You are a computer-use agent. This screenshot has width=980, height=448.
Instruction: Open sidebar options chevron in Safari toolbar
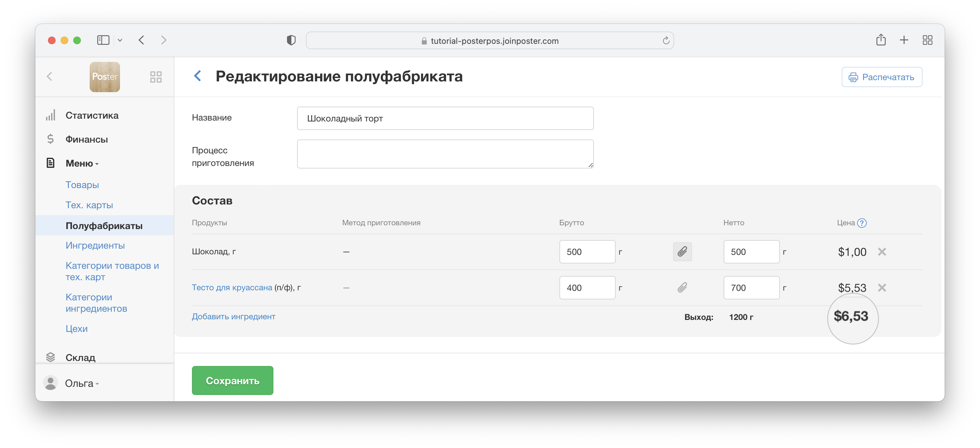tap(120, 40)
